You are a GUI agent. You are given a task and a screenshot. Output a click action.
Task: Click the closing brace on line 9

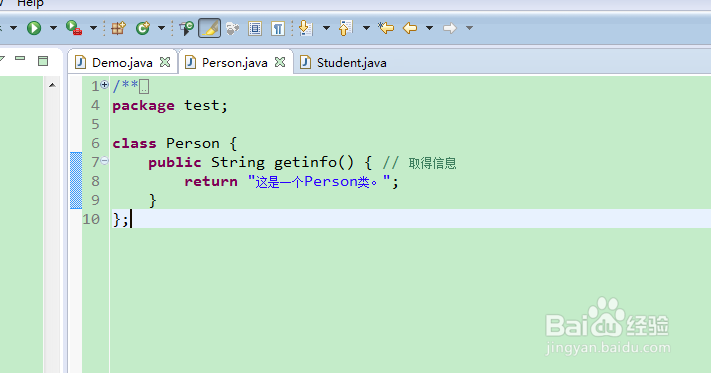point(152,200)
